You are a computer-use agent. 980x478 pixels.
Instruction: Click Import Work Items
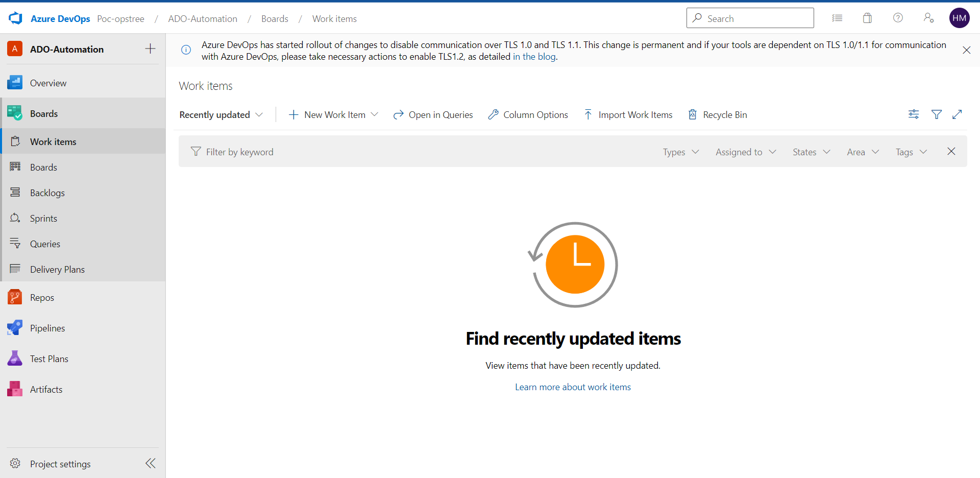(x=628, y=115)
